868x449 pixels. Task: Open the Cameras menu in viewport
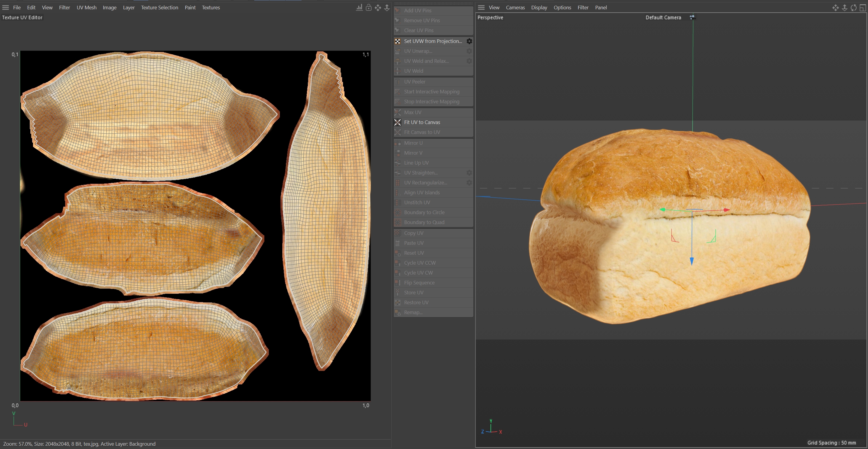[515, 8]
